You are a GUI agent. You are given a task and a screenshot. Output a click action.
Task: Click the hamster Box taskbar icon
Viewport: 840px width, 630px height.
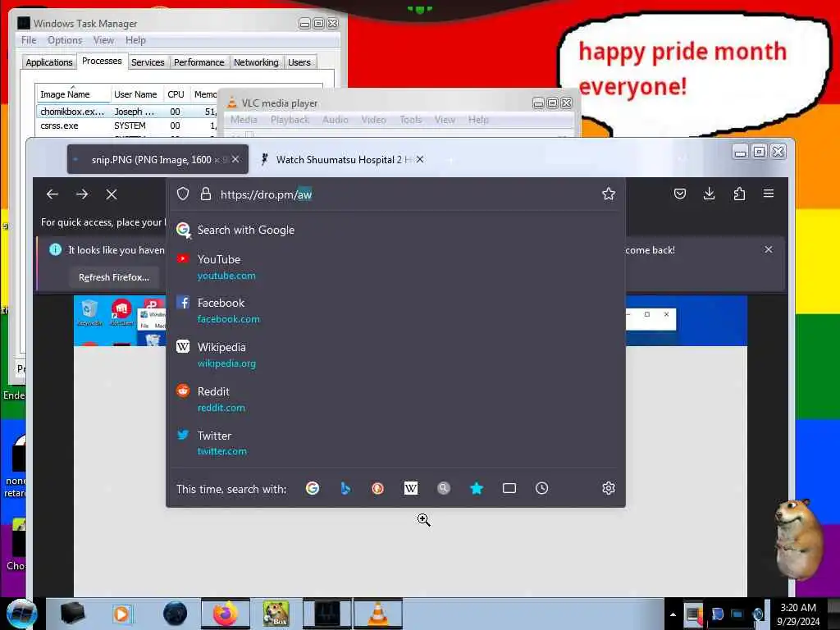tap(276, 614)
